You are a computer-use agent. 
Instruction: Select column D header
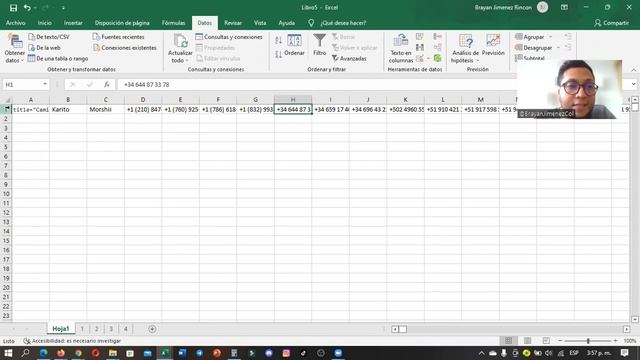(x=143, y=100)
